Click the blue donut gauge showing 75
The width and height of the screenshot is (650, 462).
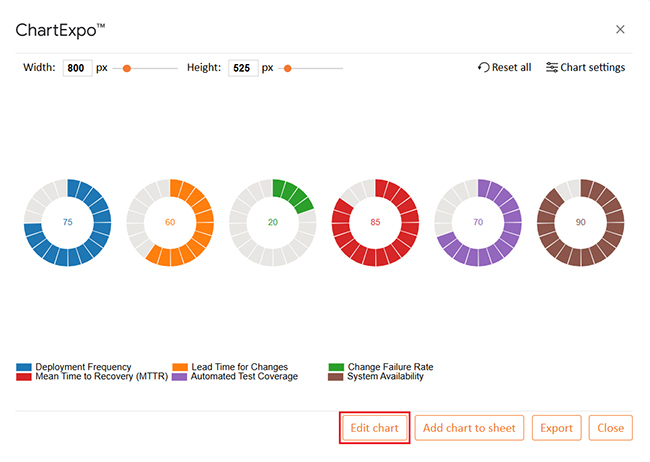[x=67, y=223]
